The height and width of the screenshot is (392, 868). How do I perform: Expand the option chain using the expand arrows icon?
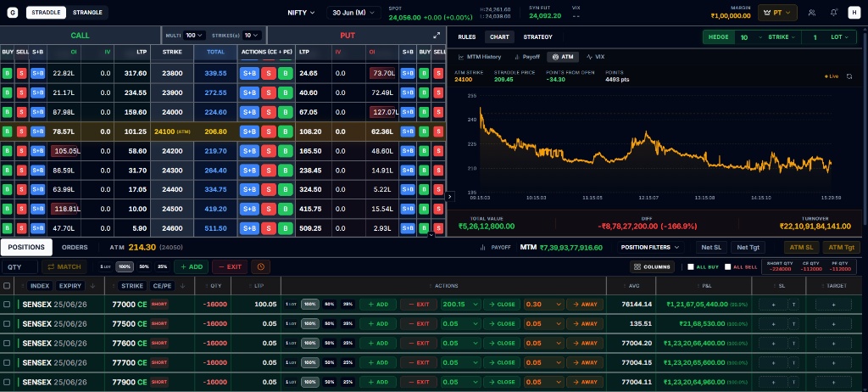[x=437, y=35]
